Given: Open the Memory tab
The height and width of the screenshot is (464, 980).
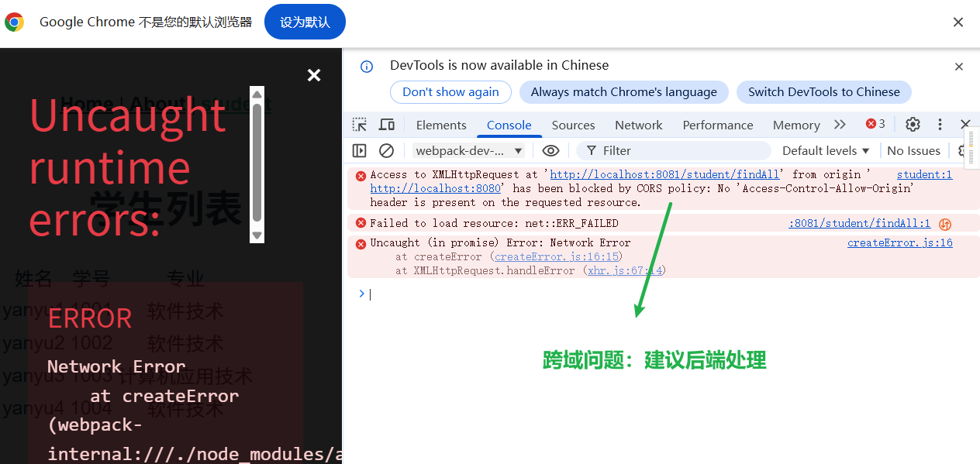Looking at the screenshot, I should [796, 125].
